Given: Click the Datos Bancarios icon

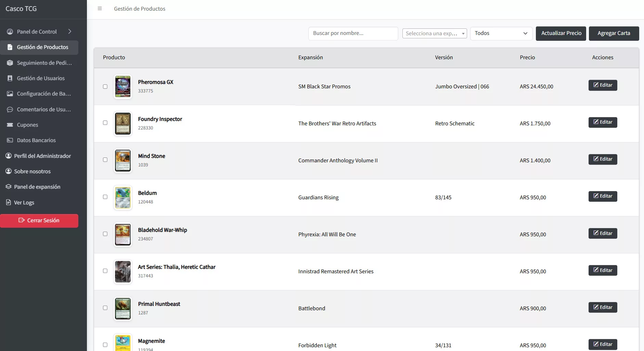Looking at the screenshot, I should point(10,140).
